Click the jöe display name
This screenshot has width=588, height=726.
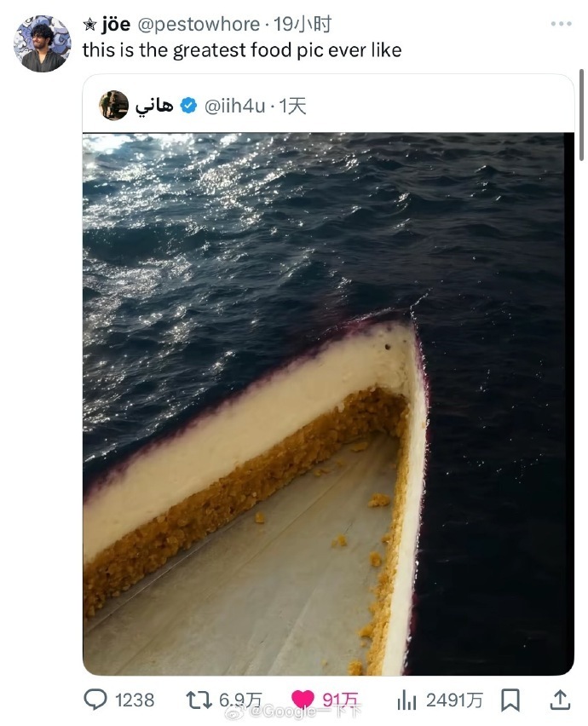tap(116, 25)
